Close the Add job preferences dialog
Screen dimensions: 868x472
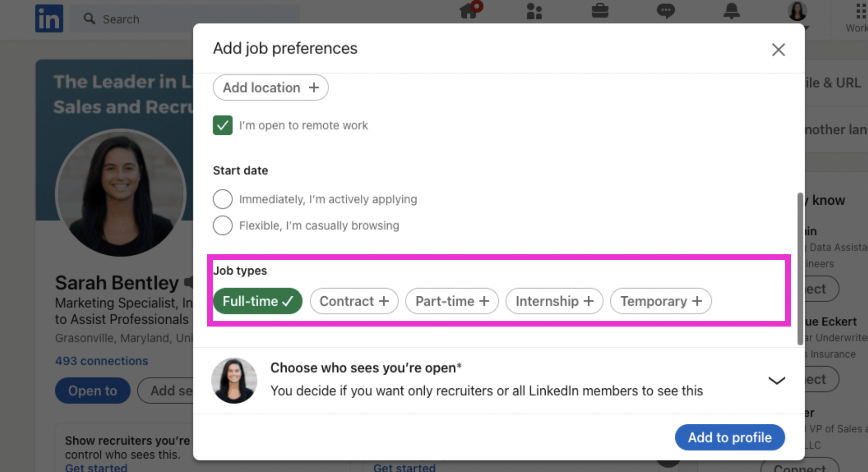778,50
